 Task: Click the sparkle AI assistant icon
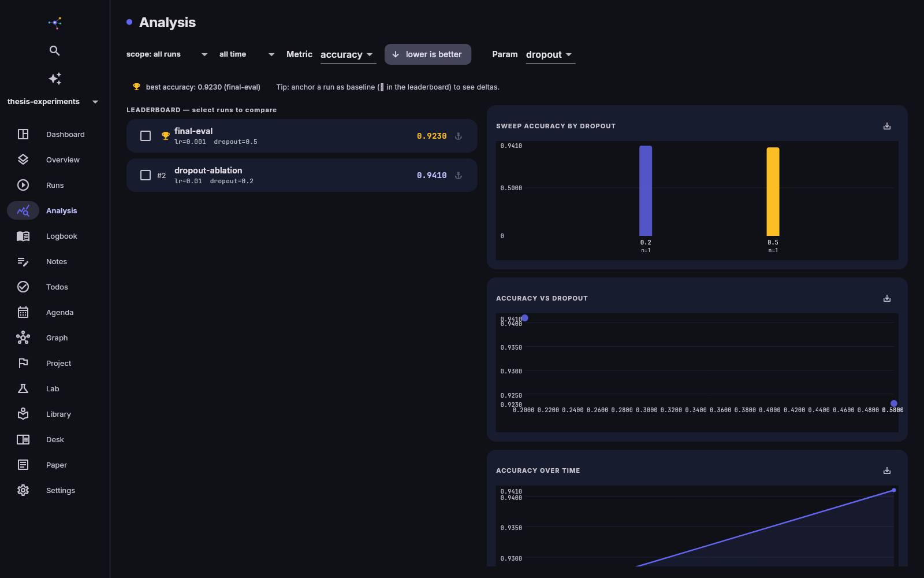(x=55, y=79)
